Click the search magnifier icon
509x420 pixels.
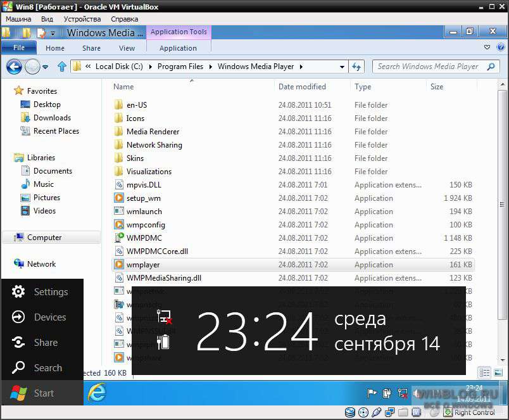click(491, 67)
